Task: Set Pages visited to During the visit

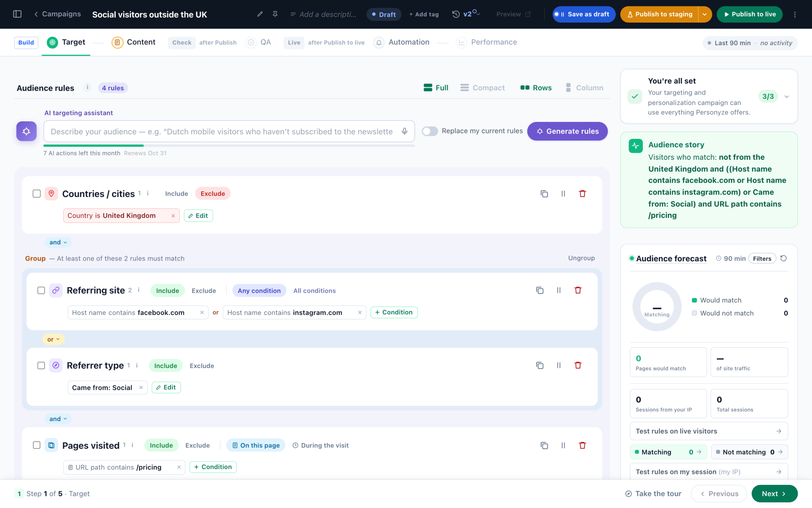Action: coord(320,445)
